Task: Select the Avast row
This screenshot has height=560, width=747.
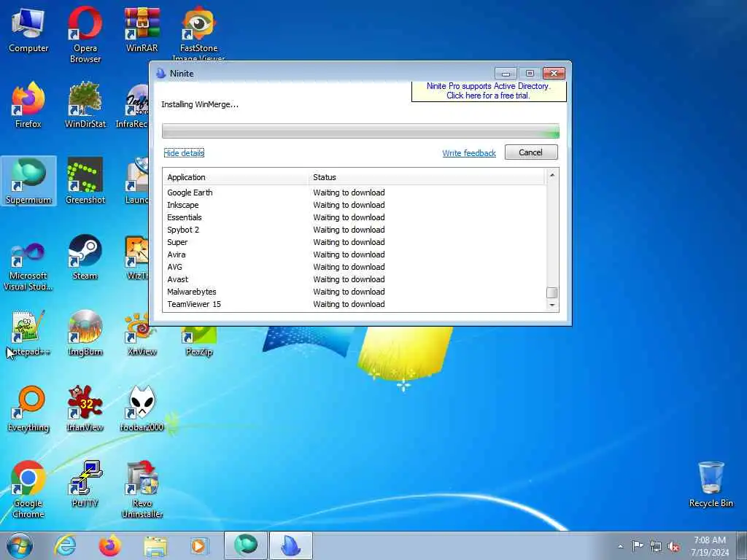Action: (x=355, y=279)
